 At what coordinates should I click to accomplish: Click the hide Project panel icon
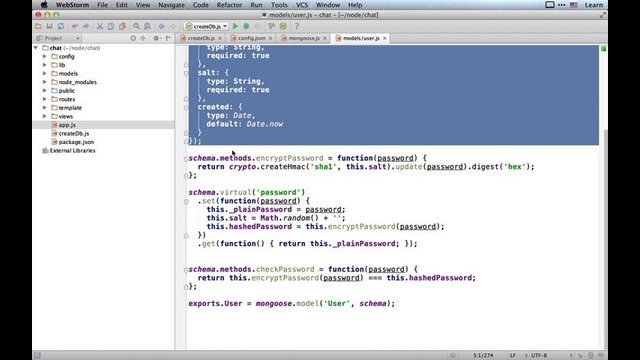(168, 38)
